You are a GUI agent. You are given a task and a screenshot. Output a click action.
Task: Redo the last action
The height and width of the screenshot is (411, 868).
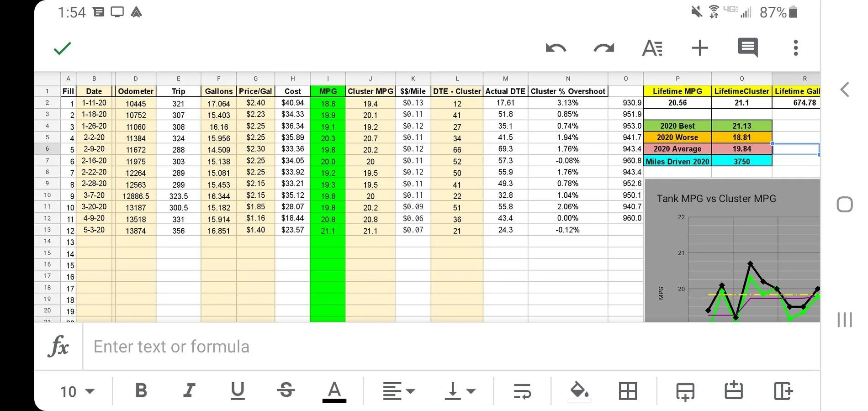(x=604, y=48)
